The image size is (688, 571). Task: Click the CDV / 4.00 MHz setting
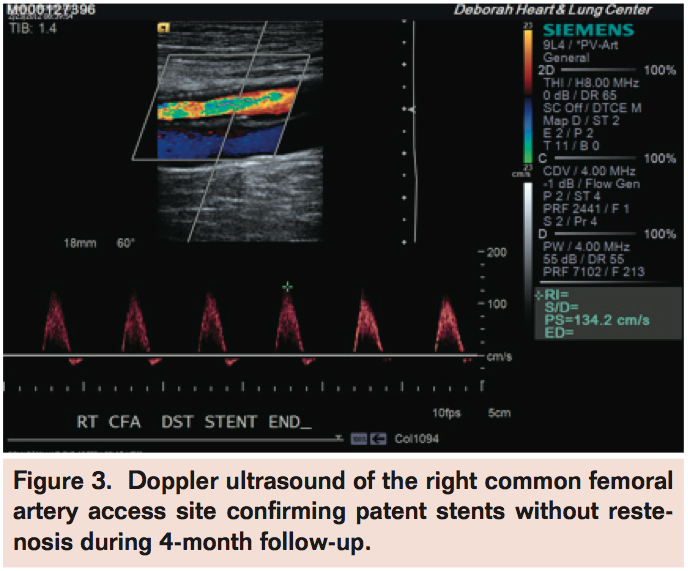[x=589, y=171]
